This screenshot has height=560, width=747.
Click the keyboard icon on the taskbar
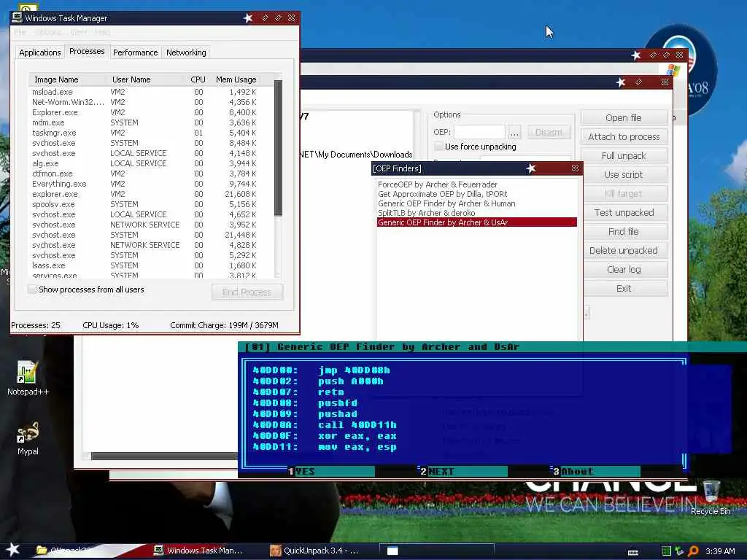tap(633, 553)
